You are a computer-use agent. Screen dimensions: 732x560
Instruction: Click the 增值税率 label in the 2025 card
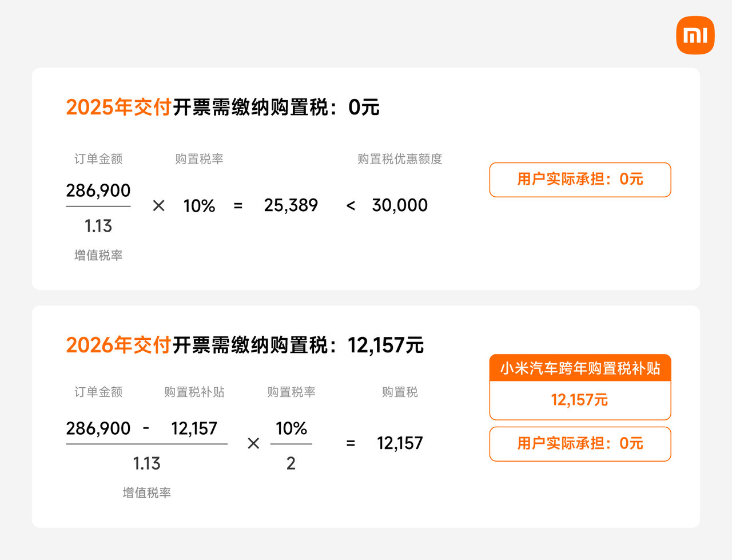(x=98, y=256)
